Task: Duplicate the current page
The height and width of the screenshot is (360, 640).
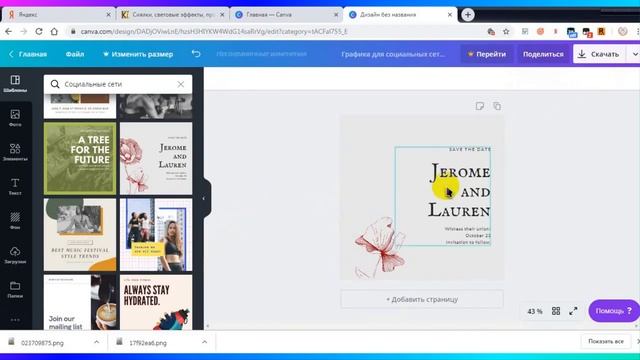Action: 497,106
